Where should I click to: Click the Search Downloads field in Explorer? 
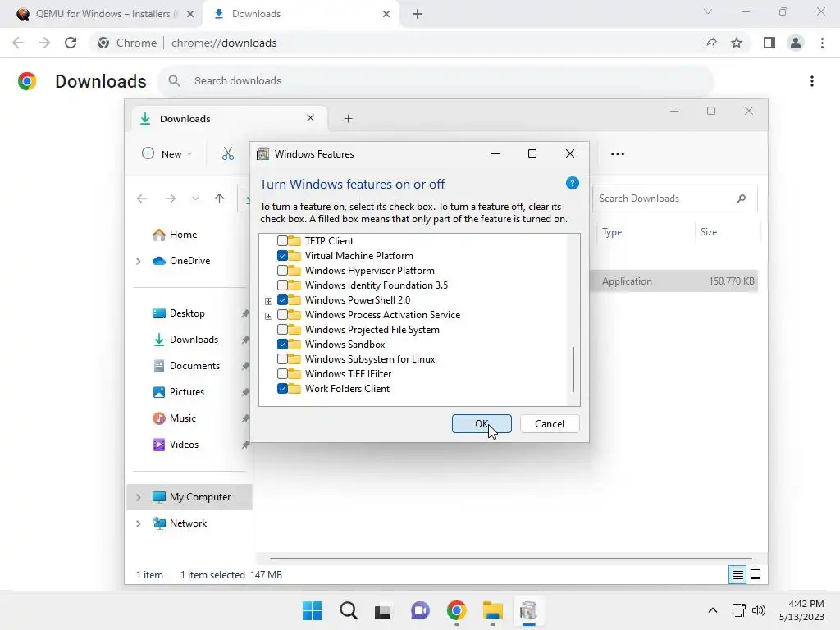pyautogui.click(x=675, y=199)
